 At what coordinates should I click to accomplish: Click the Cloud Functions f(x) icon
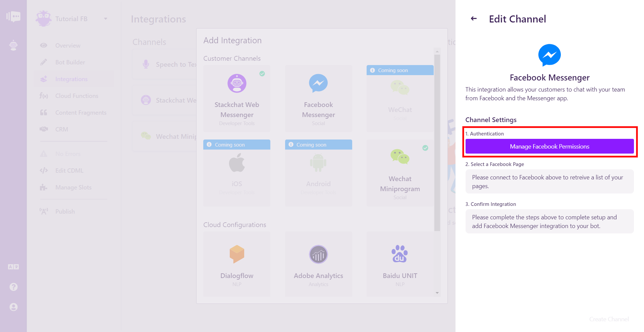pos(44,96)
